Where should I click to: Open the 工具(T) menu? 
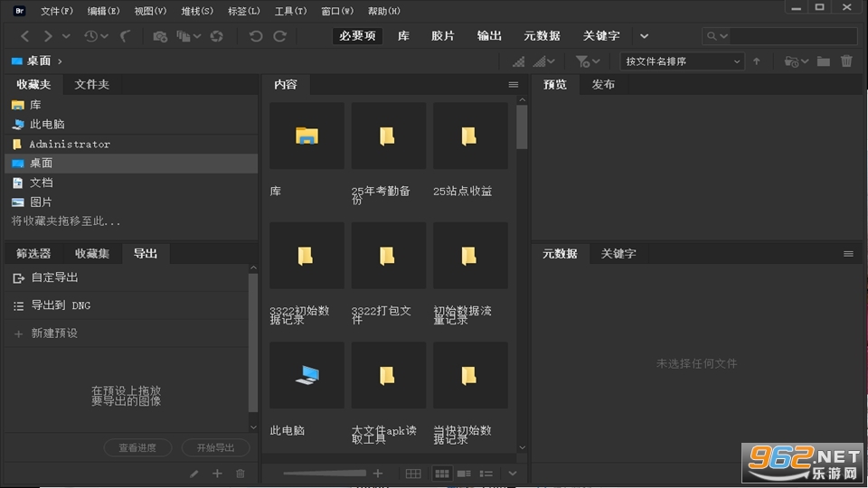click(290, 11)
